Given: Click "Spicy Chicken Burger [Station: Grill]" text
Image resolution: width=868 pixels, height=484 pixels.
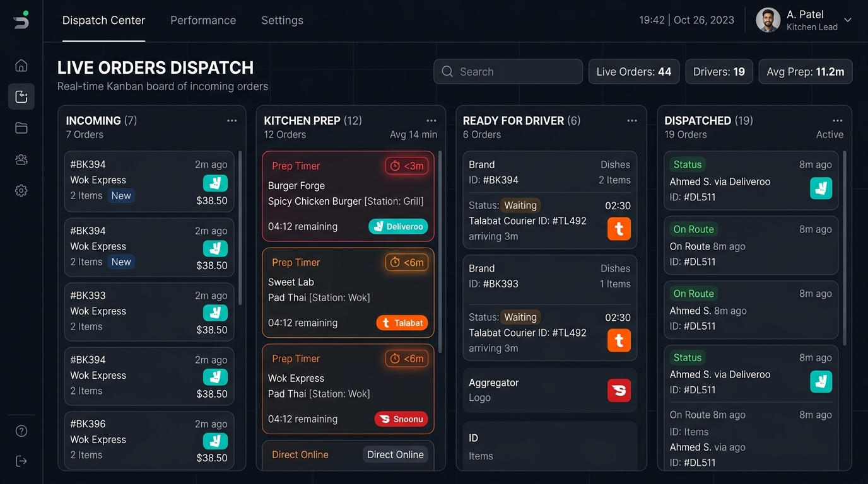Looking at the screenshot, I should click(x=346, y=201).
